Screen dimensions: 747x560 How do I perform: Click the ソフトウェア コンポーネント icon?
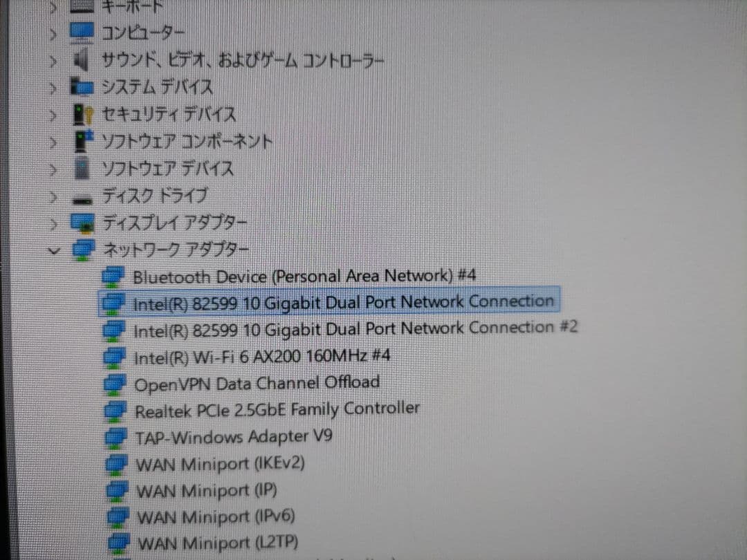pyautogui.click(x=84, y=142)
